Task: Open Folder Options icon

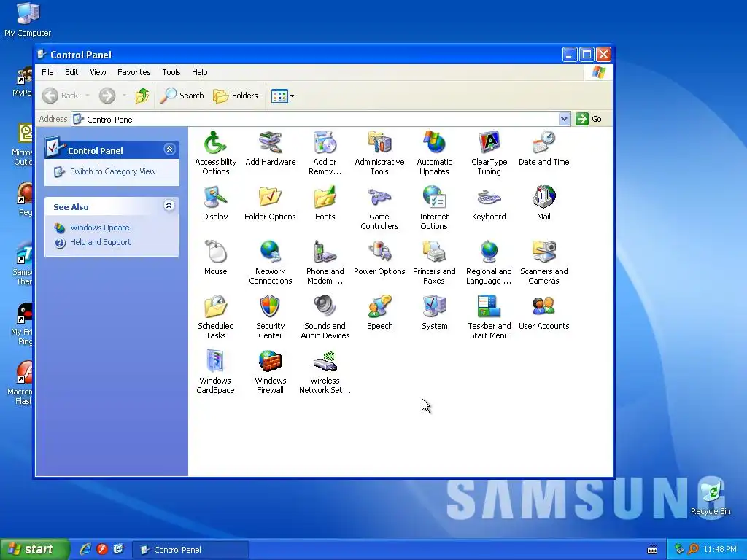Action: [x=270, y=197]
